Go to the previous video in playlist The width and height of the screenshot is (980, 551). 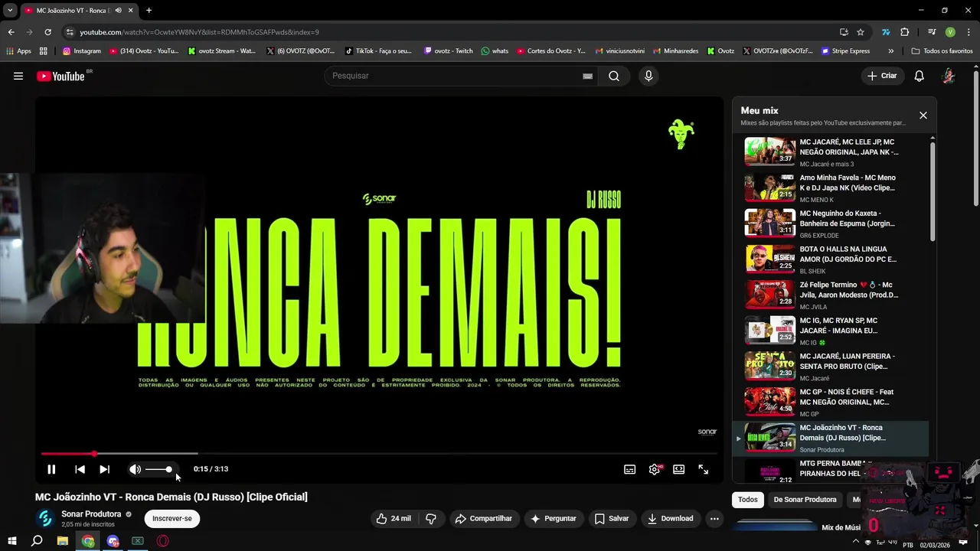tap(80, 469)
